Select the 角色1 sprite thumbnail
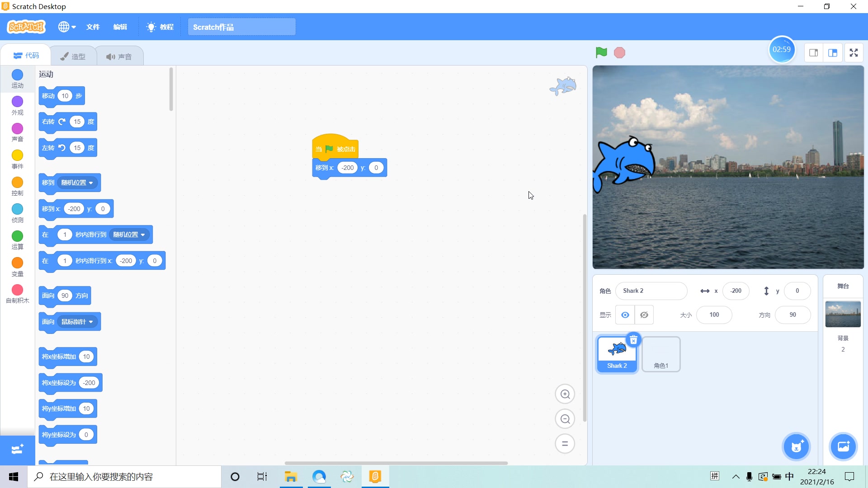The width and height of the screenshot is (868, 488). pos(660,354)
